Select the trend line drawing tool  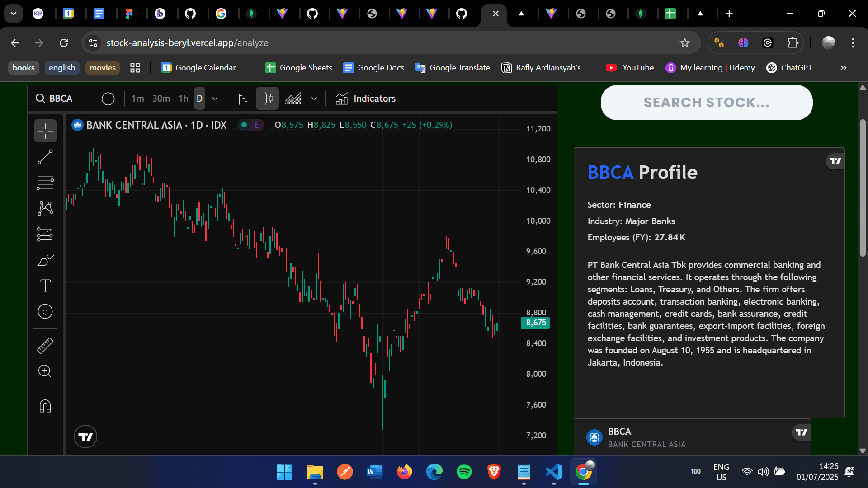tap(45, 156)
